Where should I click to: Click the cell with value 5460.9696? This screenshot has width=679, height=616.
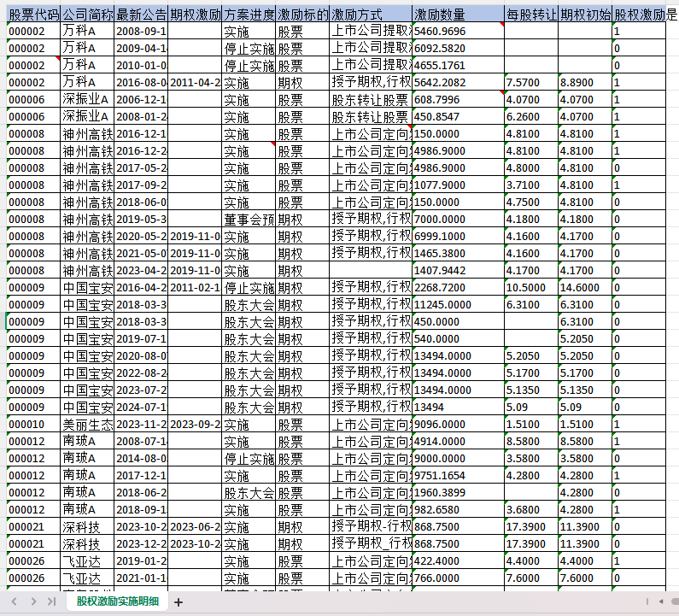458,32
